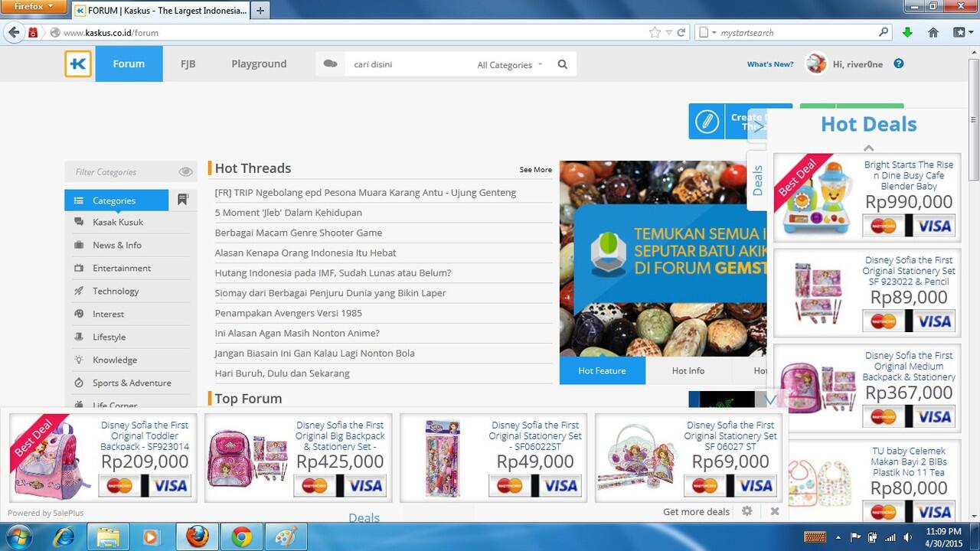Click Get more deals link
This screenshot has width=980, height=551.
click(x=696, y=511)
